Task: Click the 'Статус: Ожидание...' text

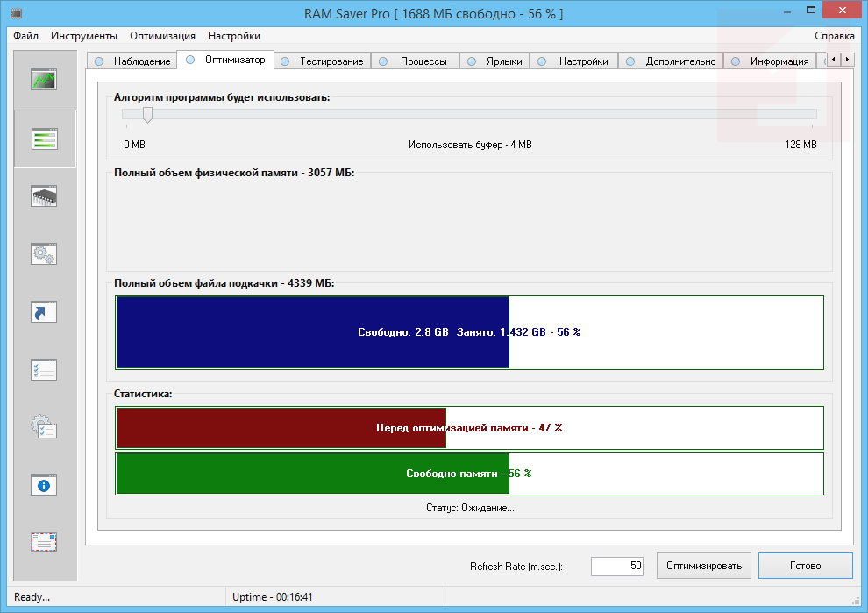Action: tap(470, 508)
